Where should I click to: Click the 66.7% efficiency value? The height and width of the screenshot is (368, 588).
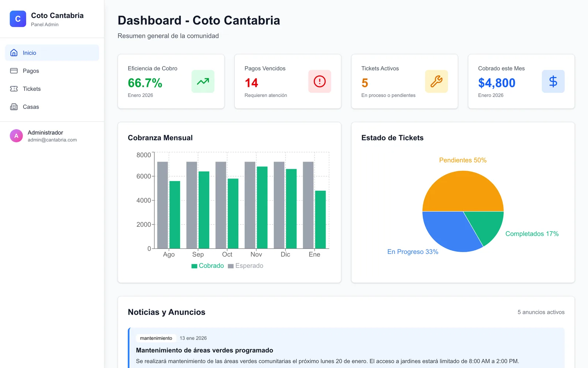point(145,83)
